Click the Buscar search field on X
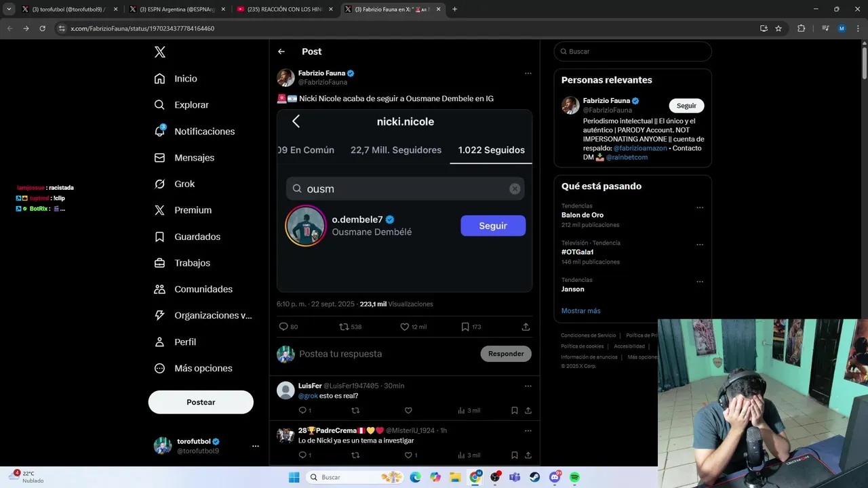This screenshot has height=488, width=868. click(x=633, y=52)
